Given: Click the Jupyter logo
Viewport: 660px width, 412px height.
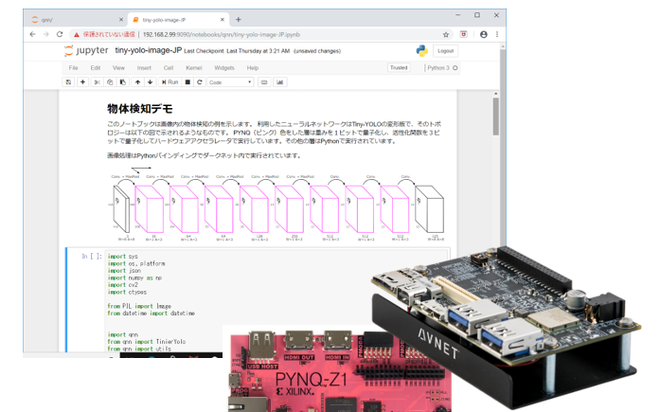Looking at the screenshot, I should [x=86, y=51].
